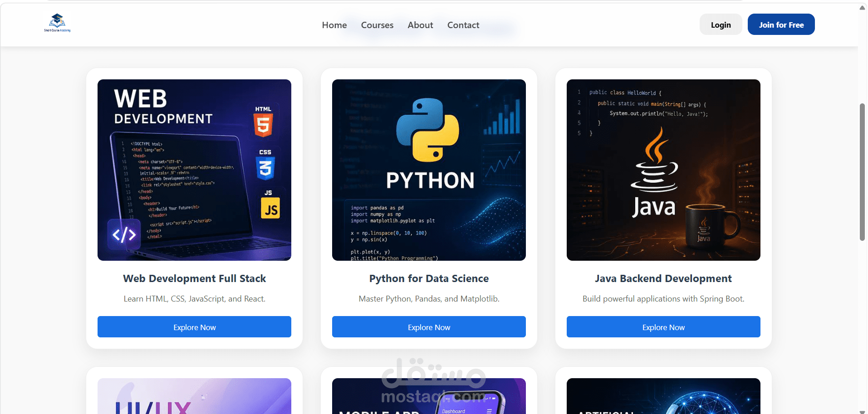The width and height of the screenshot is (868, 414).
Task: Click the scrollbar down arrow
Action: coord(863,411)
